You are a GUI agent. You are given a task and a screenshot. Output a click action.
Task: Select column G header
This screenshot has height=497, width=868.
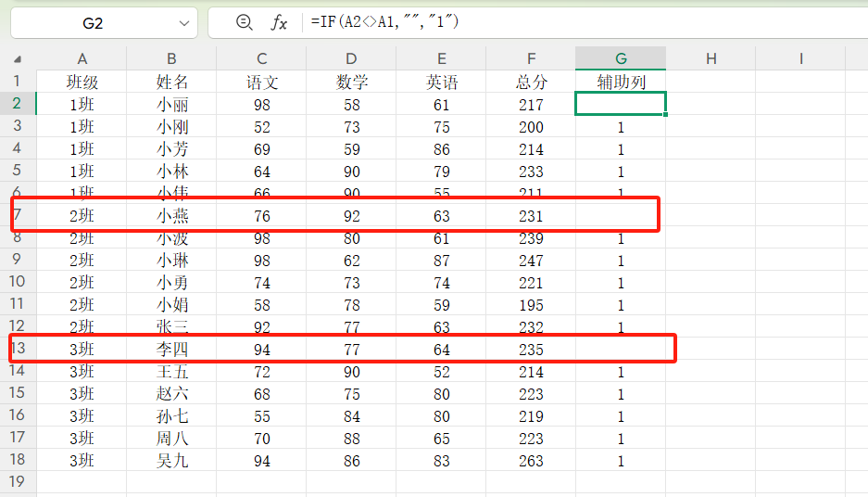pos(621,58)
